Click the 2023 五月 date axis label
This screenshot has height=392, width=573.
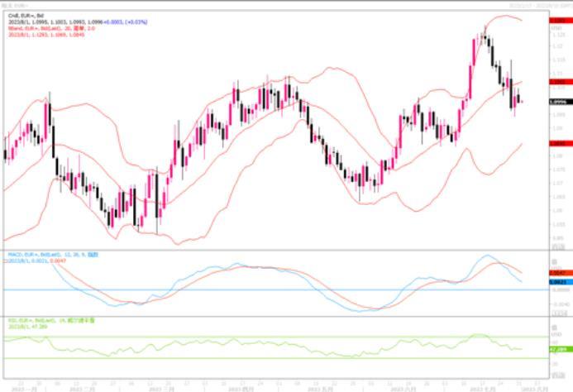pos(319,386)
